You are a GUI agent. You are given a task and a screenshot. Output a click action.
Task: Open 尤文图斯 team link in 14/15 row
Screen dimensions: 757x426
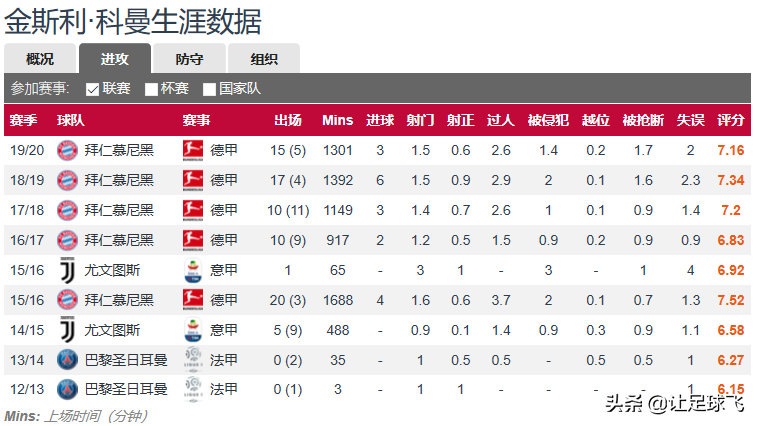click(x=112, y=330)
